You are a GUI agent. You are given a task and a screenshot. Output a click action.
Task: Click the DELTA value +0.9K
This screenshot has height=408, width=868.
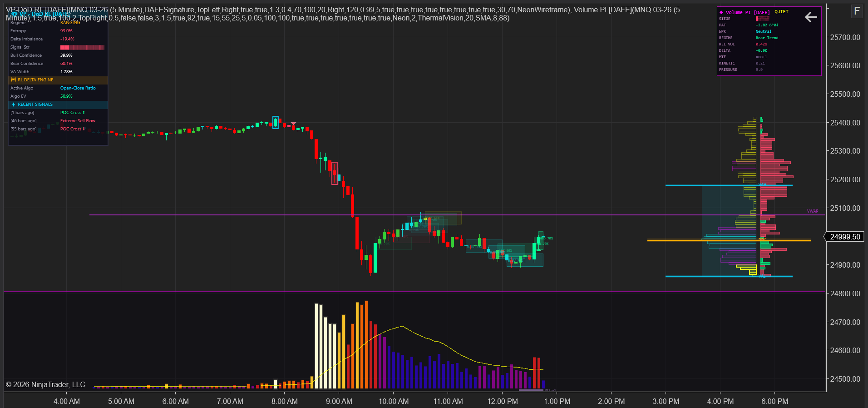[761, 51]
